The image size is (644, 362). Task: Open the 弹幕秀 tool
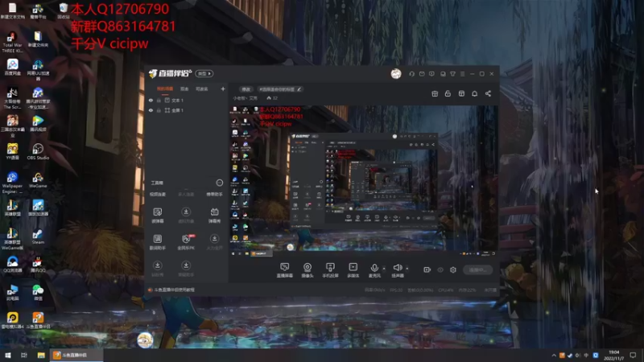(214, 215)
